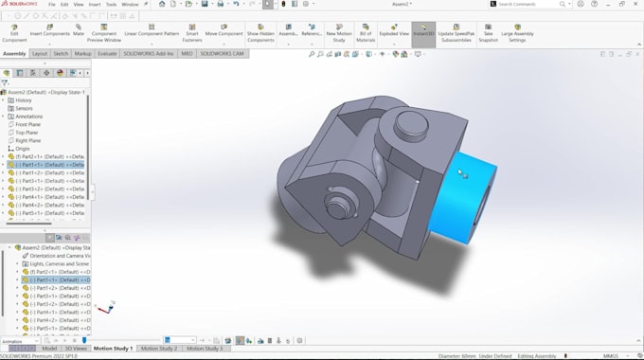Screen dimensions: 644x360
Task: Click the New document icon
Action: (x=173, y=4)
